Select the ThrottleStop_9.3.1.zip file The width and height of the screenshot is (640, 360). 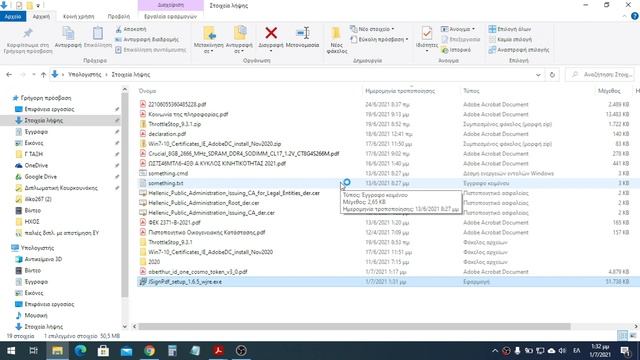[174, 124]
